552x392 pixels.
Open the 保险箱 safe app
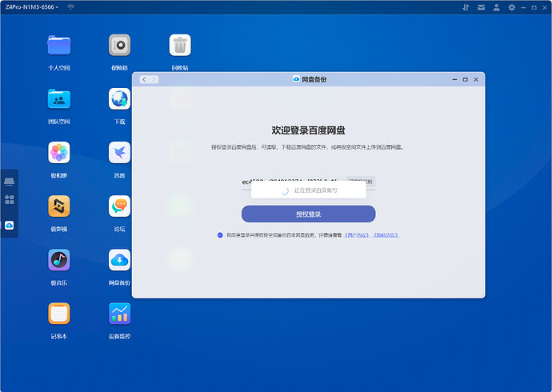[x=119, y=45]
